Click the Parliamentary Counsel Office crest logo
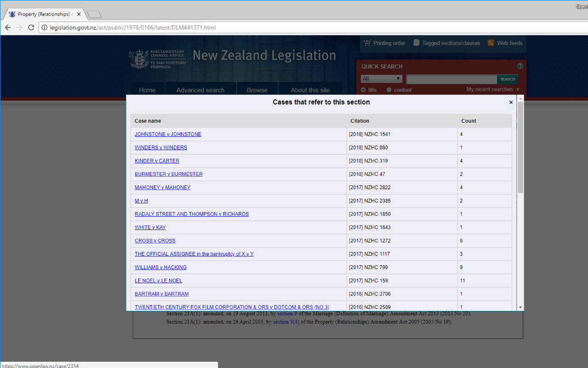This screenshot has height=368, width=588. coord(139,59)
